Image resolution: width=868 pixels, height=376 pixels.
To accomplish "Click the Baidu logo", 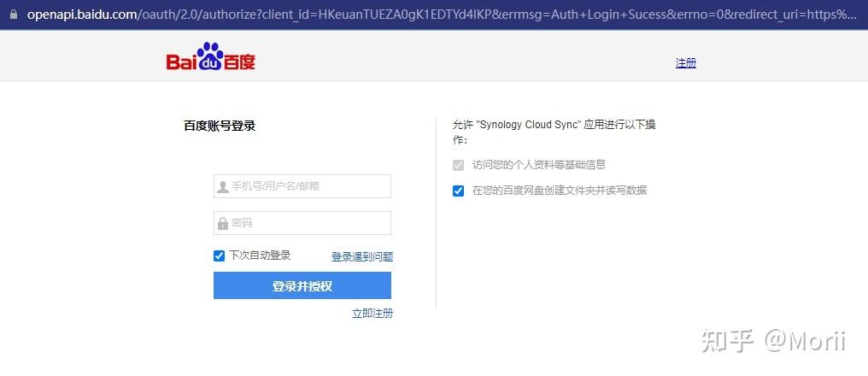I will [x=211, y=57].
